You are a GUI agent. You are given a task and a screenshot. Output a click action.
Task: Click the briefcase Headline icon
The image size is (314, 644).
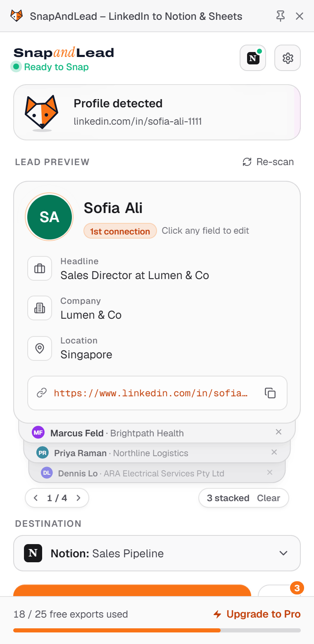tap(40, 269)
